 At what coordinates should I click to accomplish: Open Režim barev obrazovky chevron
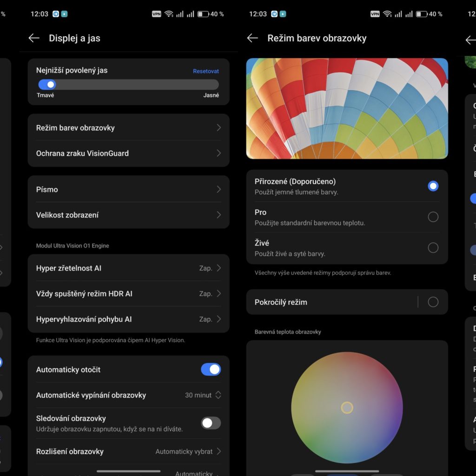pos(218,128)
